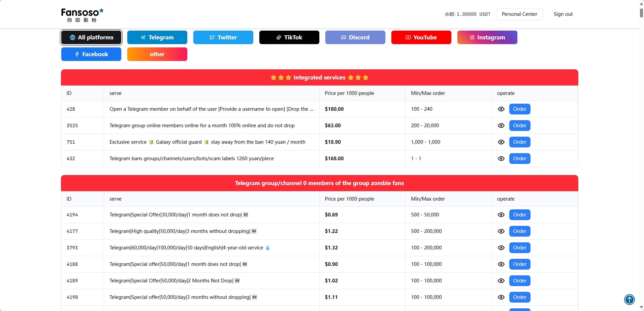
Task: Filter services by TikTok
Action: (289, 37)
